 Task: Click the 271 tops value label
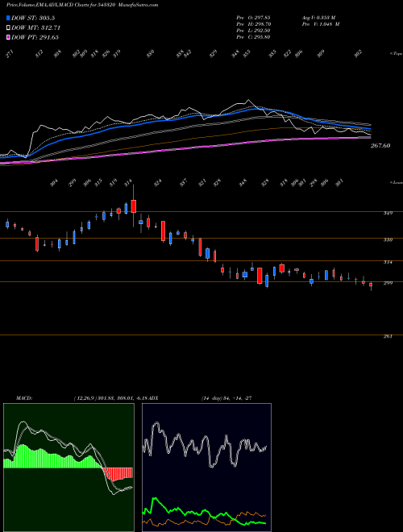click(x=10, y=54)
